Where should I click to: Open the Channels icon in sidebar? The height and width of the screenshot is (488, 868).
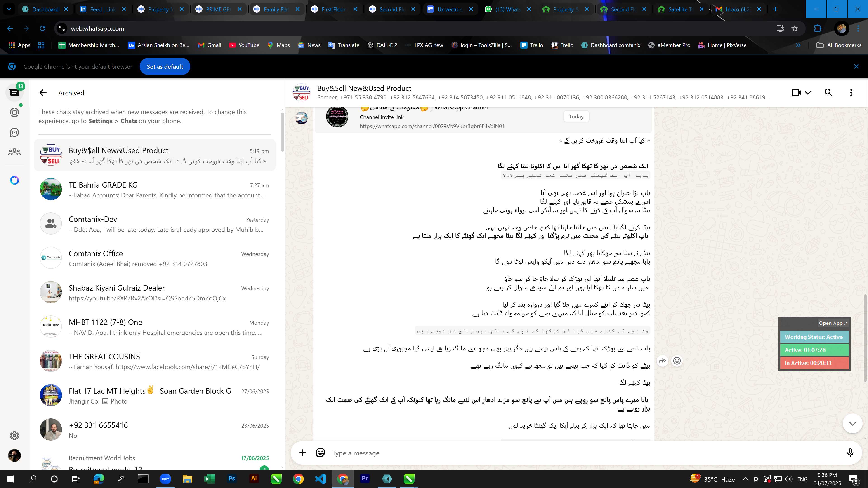14,132
